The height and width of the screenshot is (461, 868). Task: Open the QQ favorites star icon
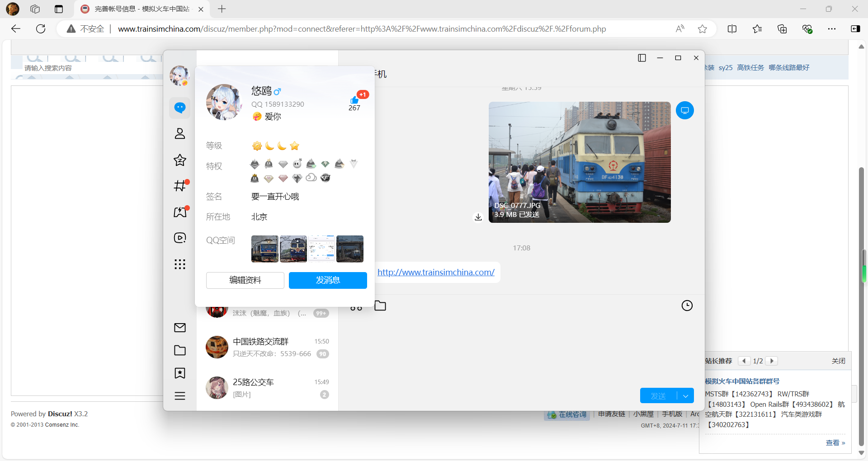pos(180,160)
